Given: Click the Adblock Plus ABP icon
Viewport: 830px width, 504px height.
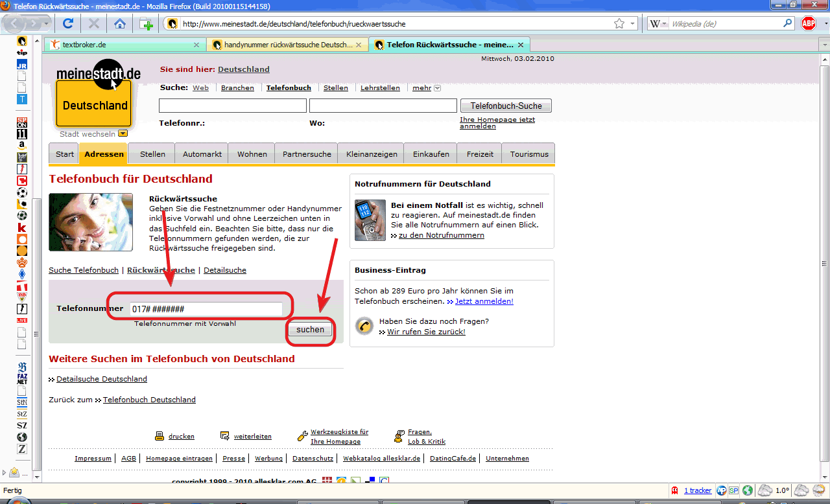Looking at the screenshot, I should (x=809, y=24).
